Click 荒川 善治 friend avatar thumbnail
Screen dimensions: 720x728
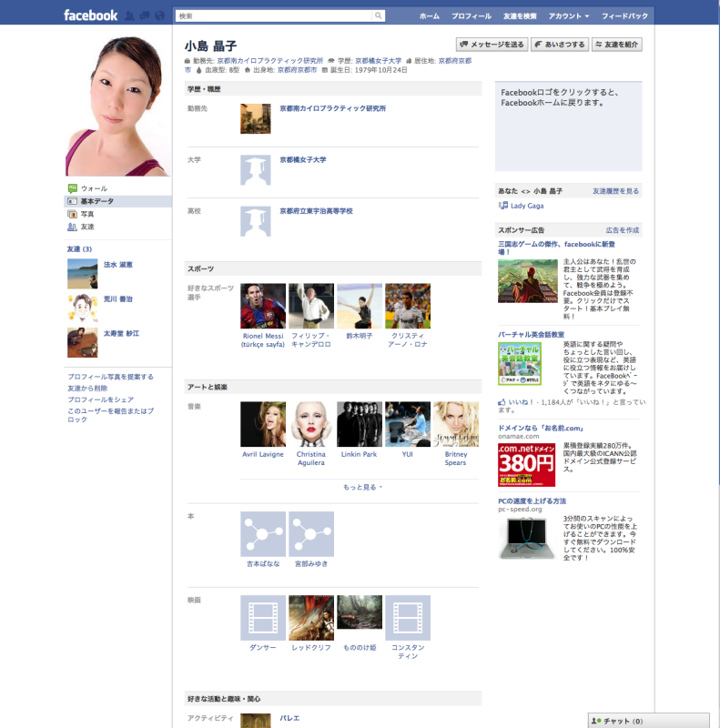click(x=83, y=308)
